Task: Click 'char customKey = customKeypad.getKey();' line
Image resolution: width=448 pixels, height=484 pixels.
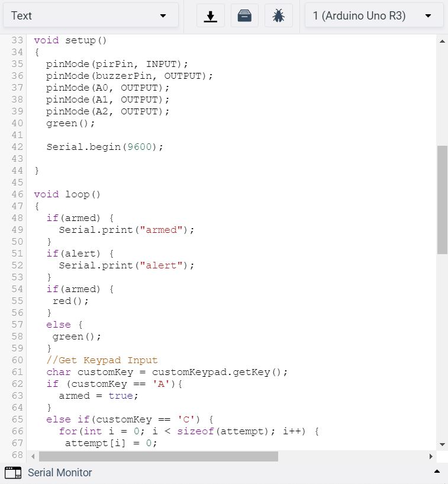Action: tap(167, 372)
